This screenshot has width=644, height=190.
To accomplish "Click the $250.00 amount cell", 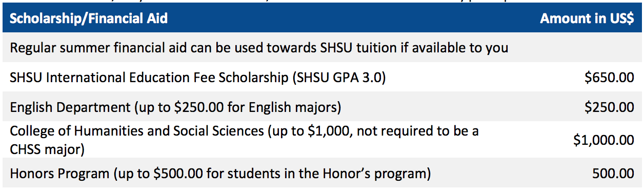I will click(609, 107).
